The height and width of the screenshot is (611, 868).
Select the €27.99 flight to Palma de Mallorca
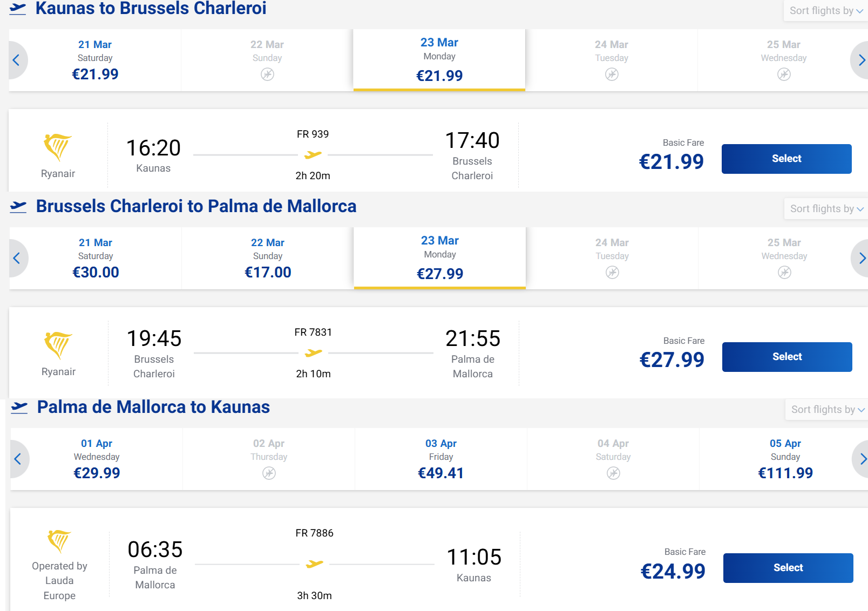coord(787,357)
